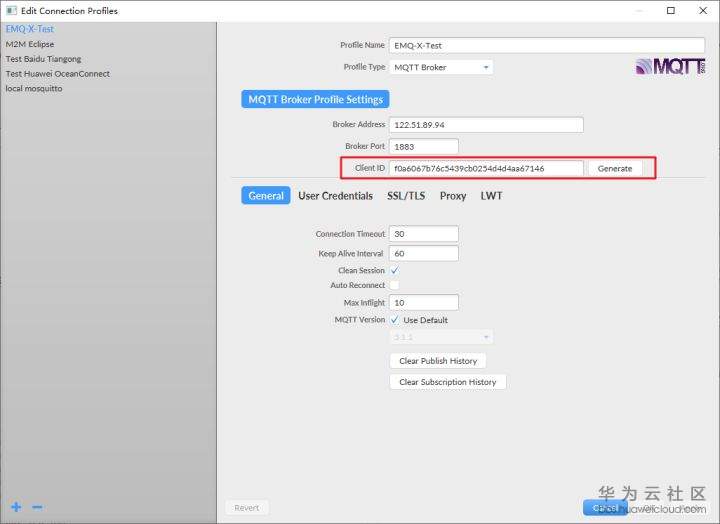Enable the Auto Reconnect checkbox
This screenshot has width=720, height=524.
tap(394, 285)
